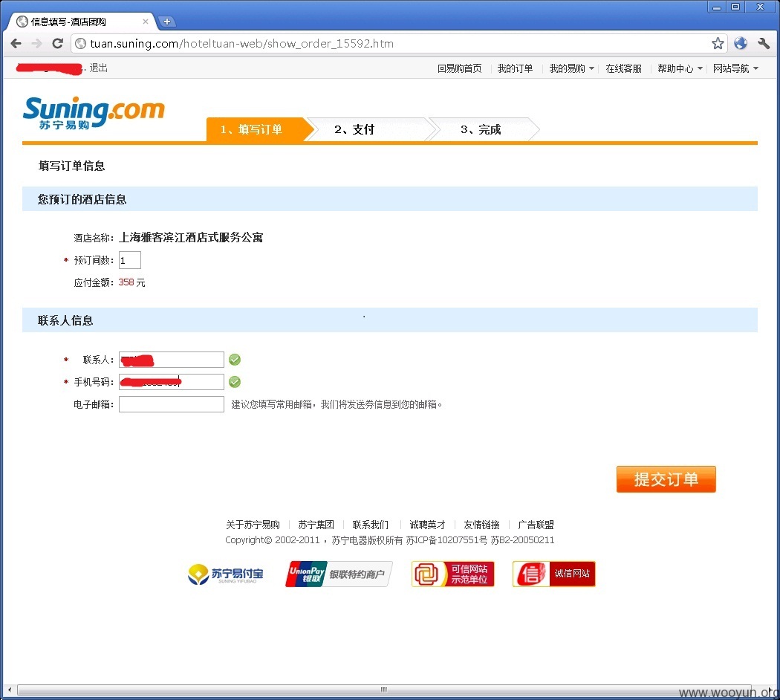Click the horizontal scrollbar thumb
This screenshot has height=700, width=780.
[x=384, y=690]
